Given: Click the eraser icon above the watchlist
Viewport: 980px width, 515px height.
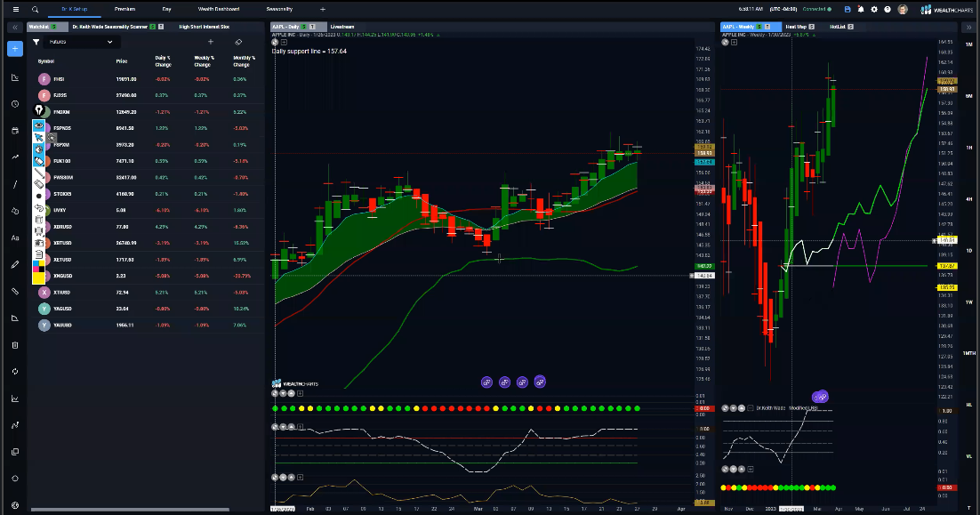Looking at the screenshot, I should [x=238, y=42].
